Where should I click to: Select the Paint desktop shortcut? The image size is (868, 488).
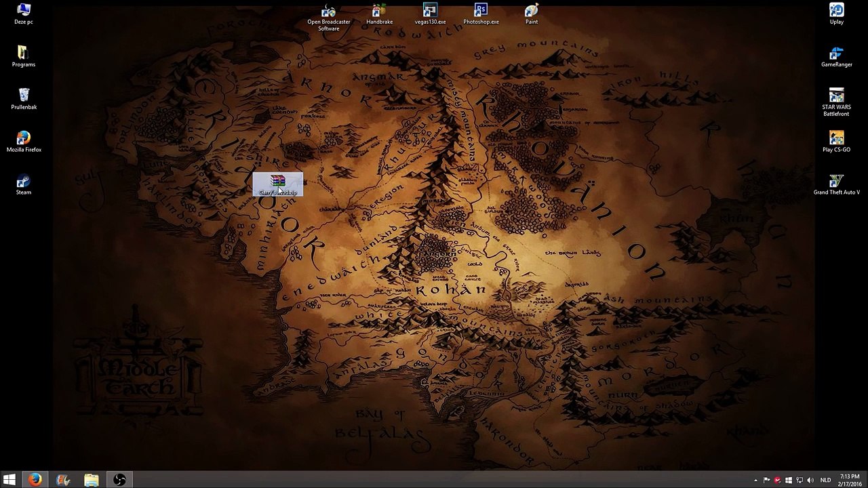click(x=532, y=14)
